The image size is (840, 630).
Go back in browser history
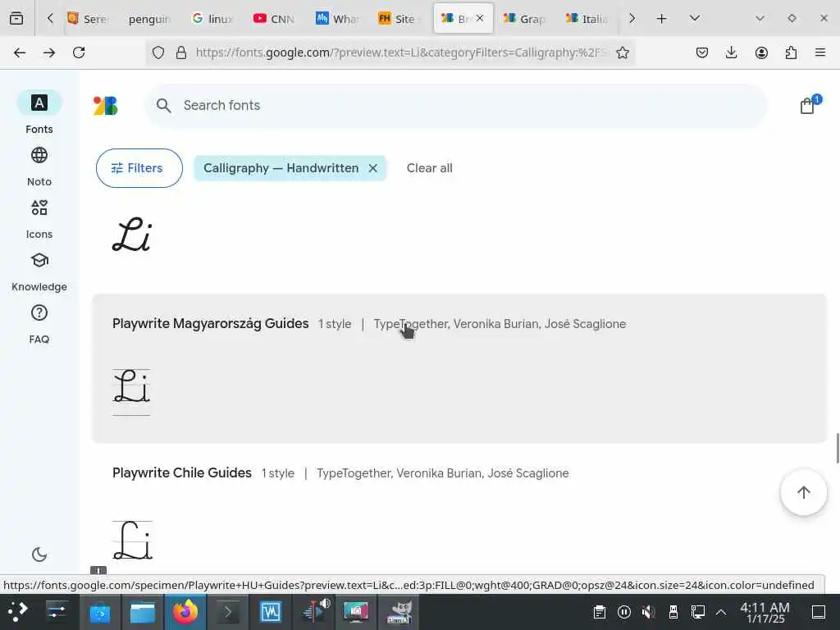coord(20,52)
